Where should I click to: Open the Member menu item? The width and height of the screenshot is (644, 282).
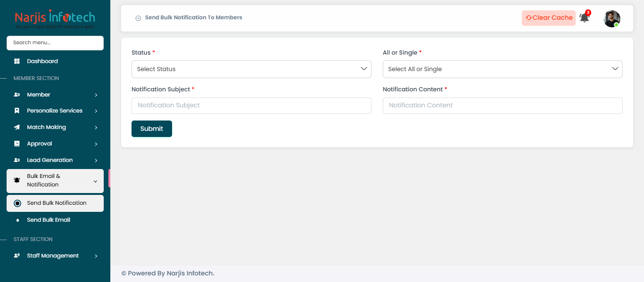[x=55, y=95]
